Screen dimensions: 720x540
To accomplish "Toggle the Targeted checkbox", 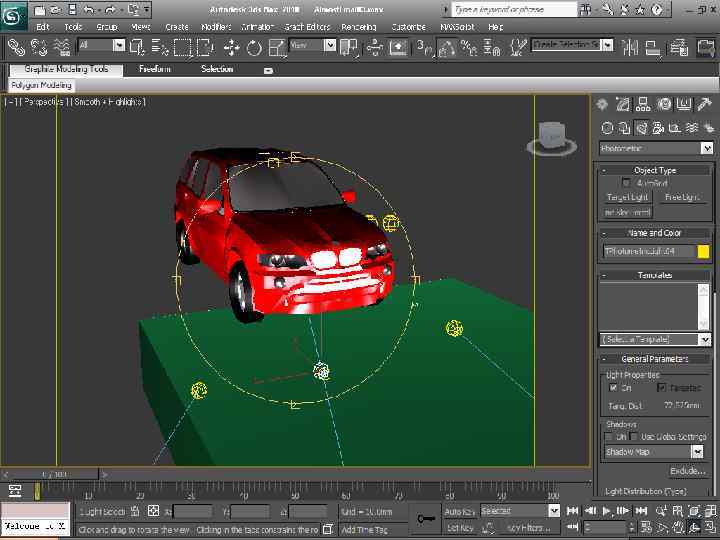I will click(661, 388).
